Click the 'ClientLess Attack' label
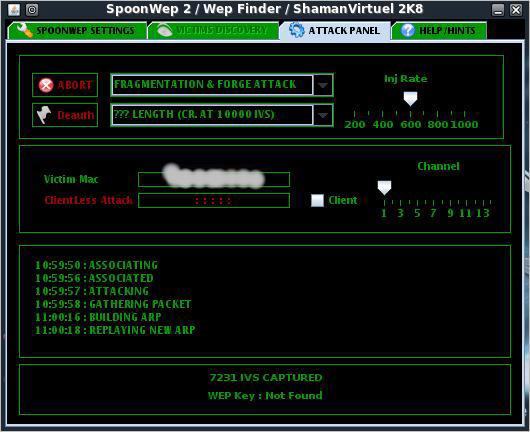The height and width of the screenshot is (432, 530). (x=88, y=200)
